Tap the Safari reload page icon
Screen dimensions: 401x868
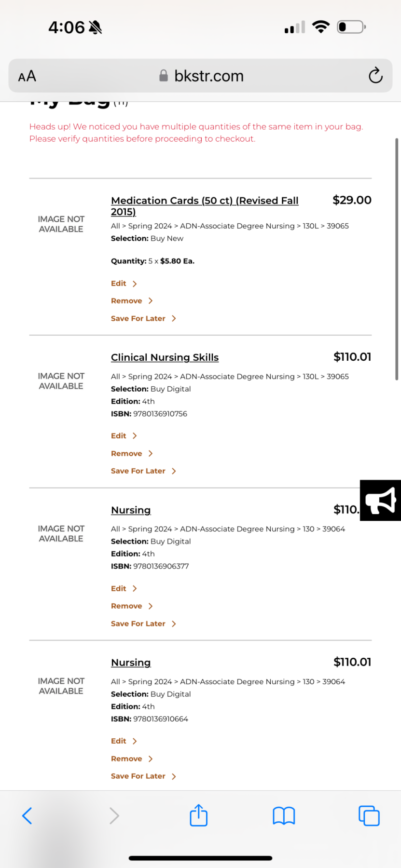[x=375, y=76]
